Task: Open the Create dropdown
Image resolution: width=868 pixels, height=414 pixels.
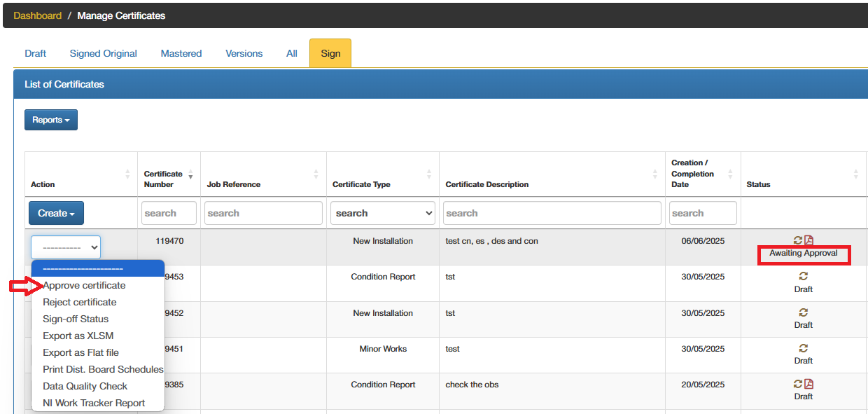Action: pos(56,212)
